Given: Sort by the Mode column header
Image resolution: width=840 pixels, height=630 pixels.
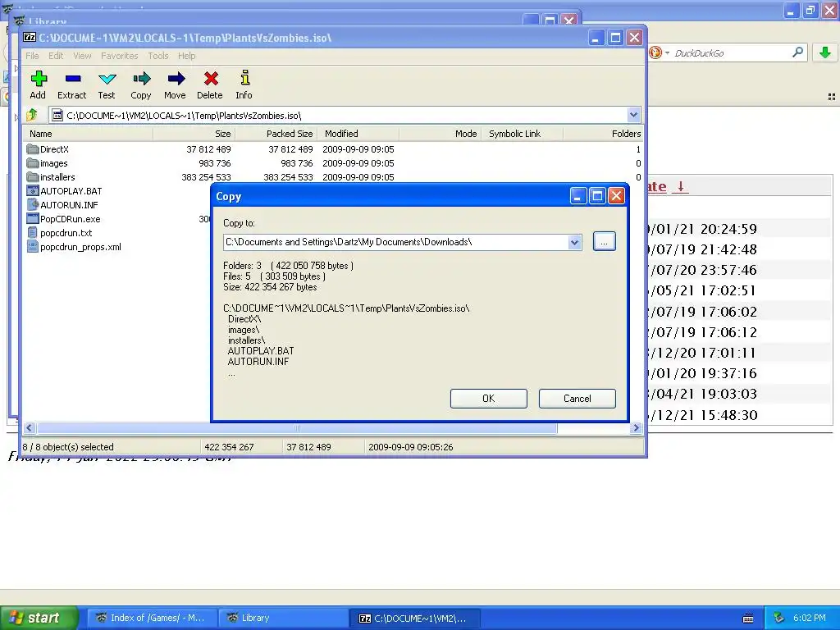Looking at the screenshot, I should click(x=440, y=134).
